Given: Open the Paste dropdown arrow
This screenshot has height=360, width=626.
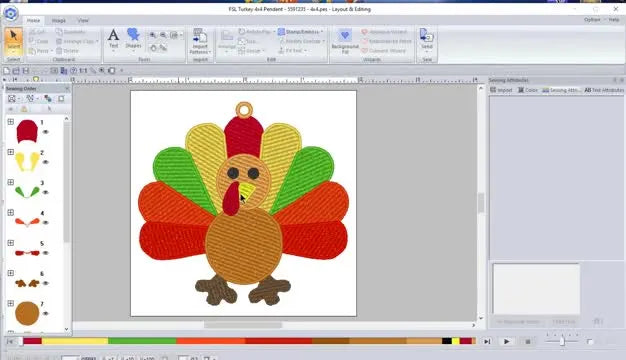Looking at the screenshot, I should click(x=52, y=51).
